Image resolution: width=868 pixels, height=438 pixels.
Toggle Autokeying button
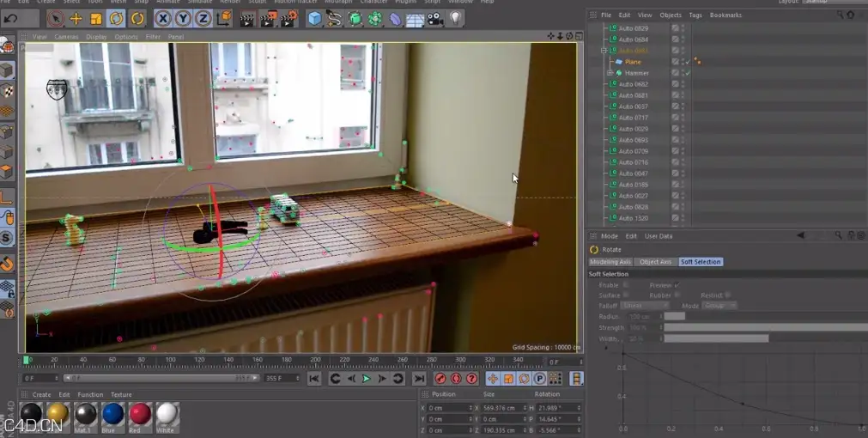point(456,379)
